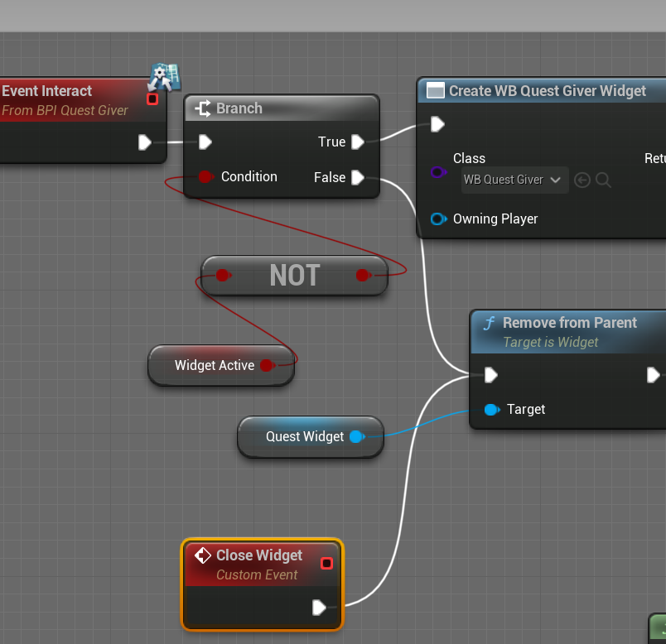666x644 pixels.
Task: Click the Close Widget custom event icon
Action: click(x=203, y=555)
